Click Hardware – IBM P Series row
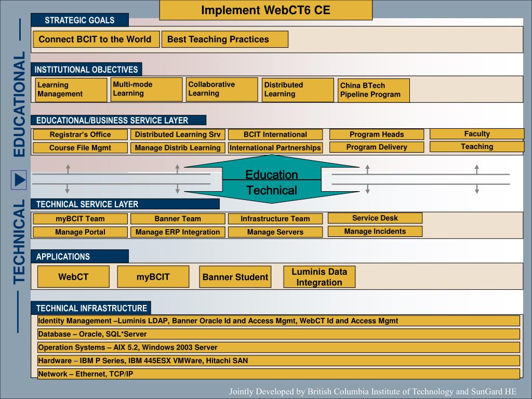 [x=278, y=361]
